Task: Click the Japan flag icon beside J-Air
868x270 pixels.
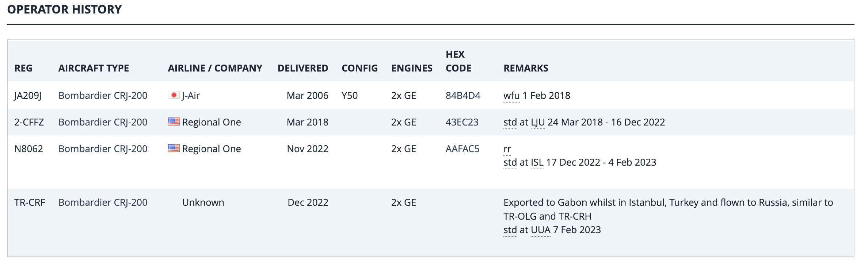Action: [x=174, y=95]
